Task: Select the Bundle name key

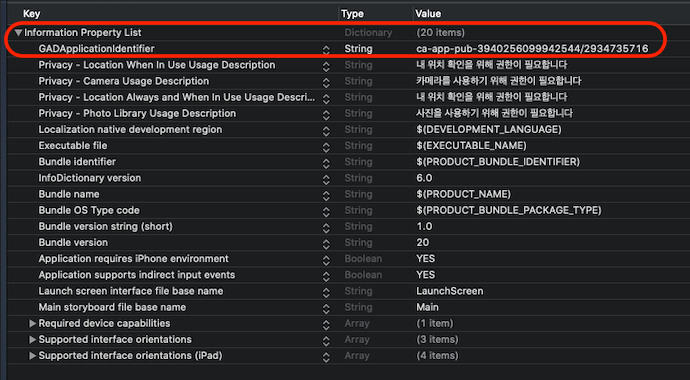Action: pyautogui.click(x=69, y=194)
